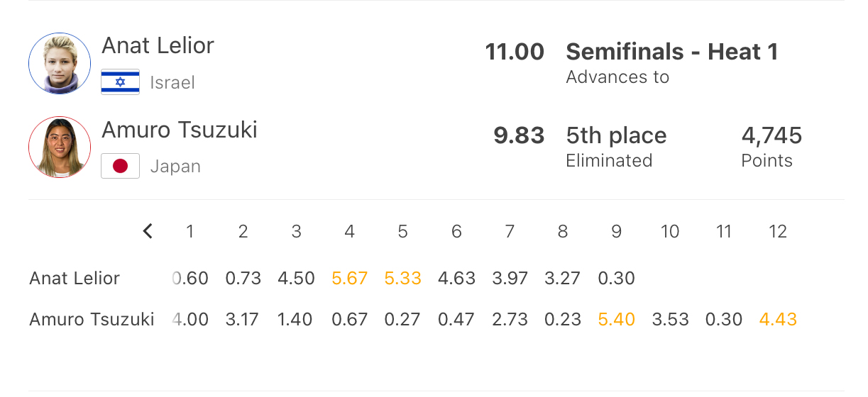Click Amuro Tsuzuki's 9.83 heat total
This screenshot has width=868, height=397.
pos(519,135)
